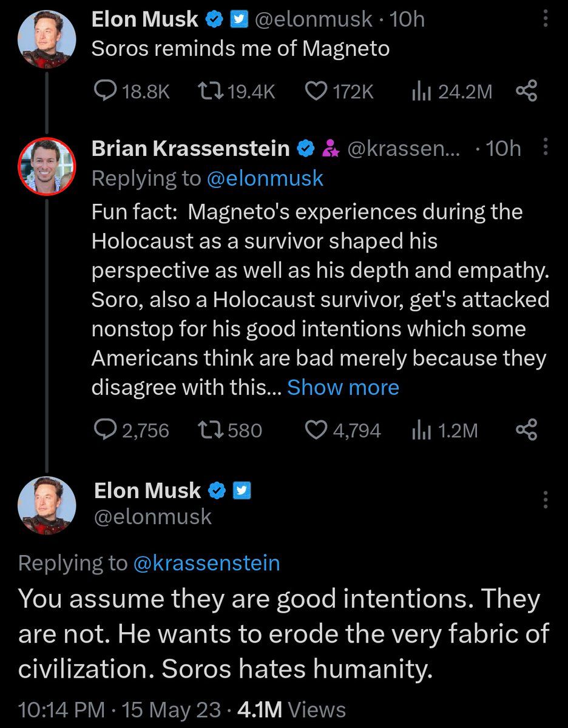The image size is (568, 728).
Task: View analytics of the 24.2M views tweet
Action: pyautogui.click(x=420, y=91)
